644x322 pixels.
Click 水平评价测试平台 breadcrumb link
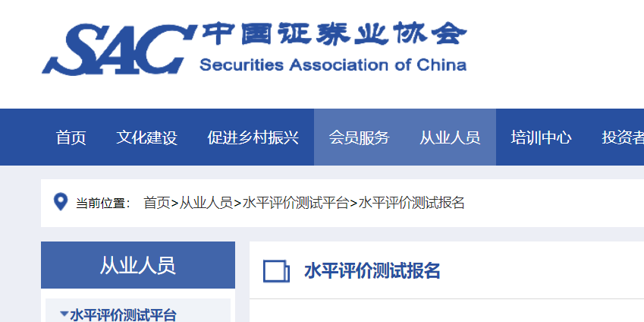pos(296,204)
